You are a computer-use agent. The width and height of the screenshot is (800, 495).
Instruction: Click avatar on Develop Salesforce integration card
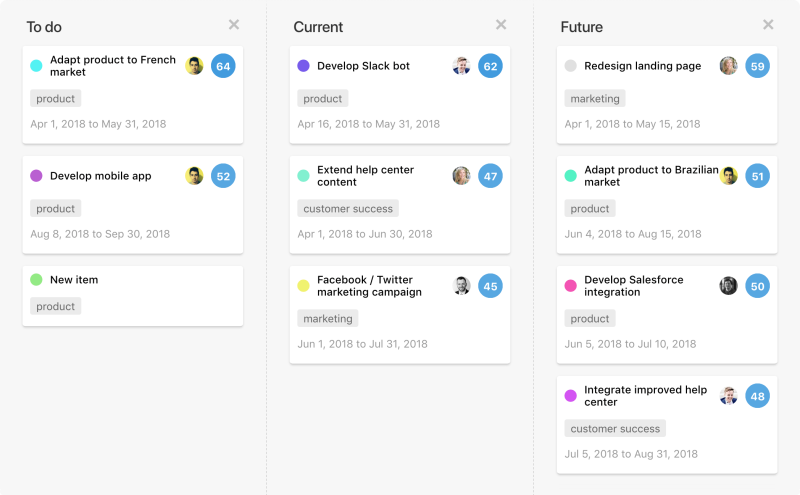(x=728, y=286)
